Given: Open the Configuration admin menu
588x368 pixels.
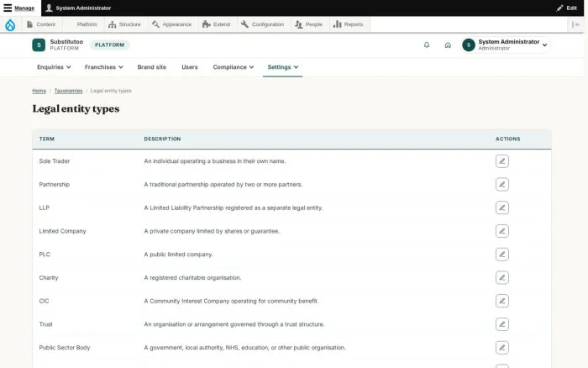Looking at the screenshot, I should click(262, 24).
